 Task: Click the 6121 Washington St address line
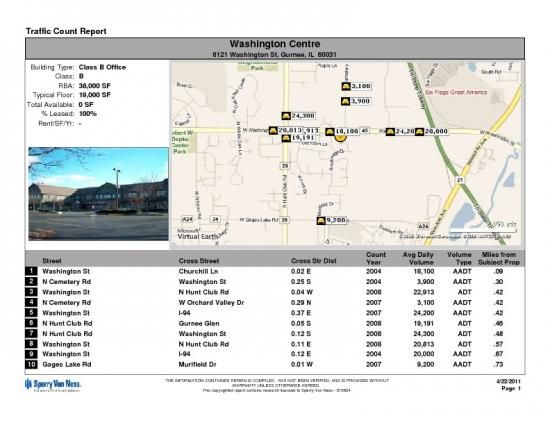pos(275,55)
